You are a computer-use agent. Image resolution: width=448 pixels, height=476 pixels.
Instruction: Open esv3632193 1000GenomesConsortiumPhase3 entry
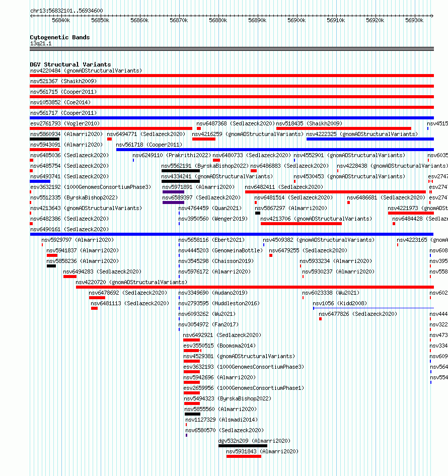(244, 367)
